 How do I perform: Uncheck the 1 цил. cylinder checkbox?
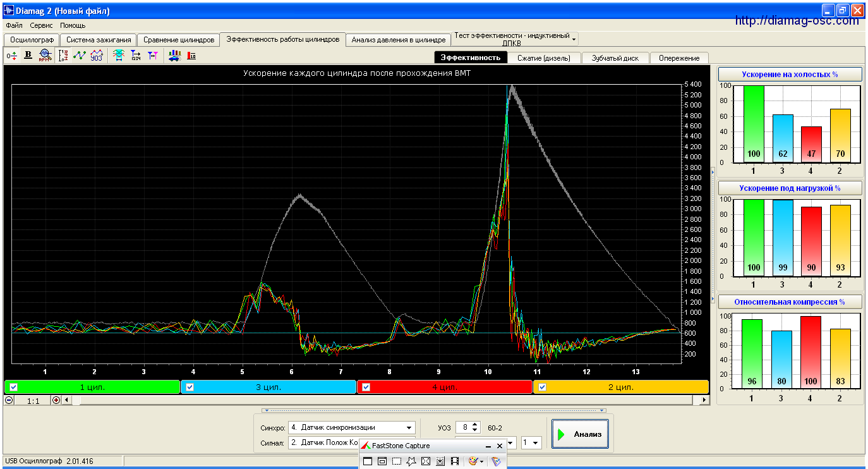[x=14, y=387]
